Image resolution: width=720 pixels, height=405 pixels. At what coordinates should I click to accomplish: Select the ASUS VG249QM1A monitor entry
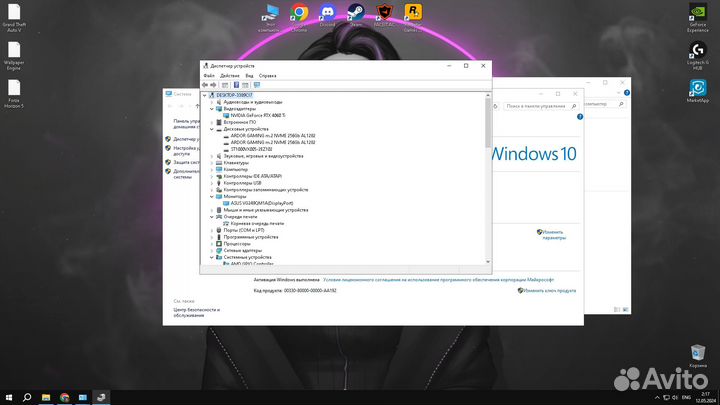262,203
